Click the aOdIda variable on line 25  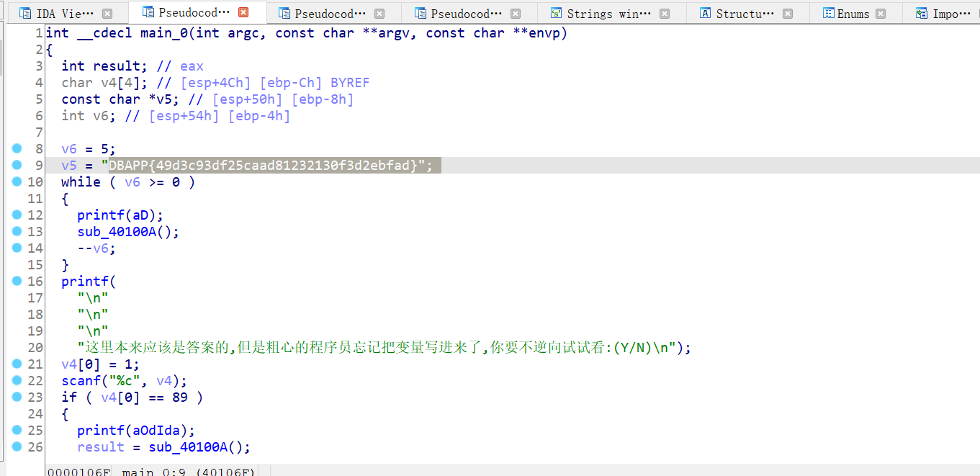(x=161, y=431)
